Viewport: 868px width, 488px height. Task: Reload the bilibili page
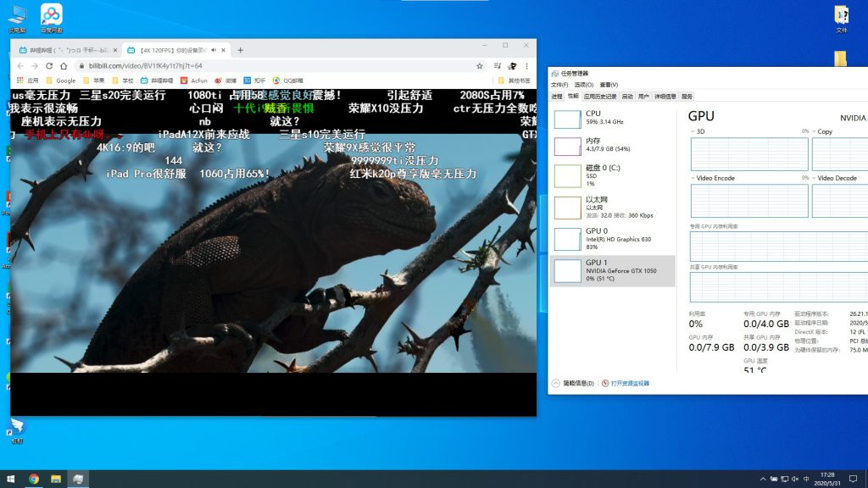pyautogui.click(x=48, y=66)
